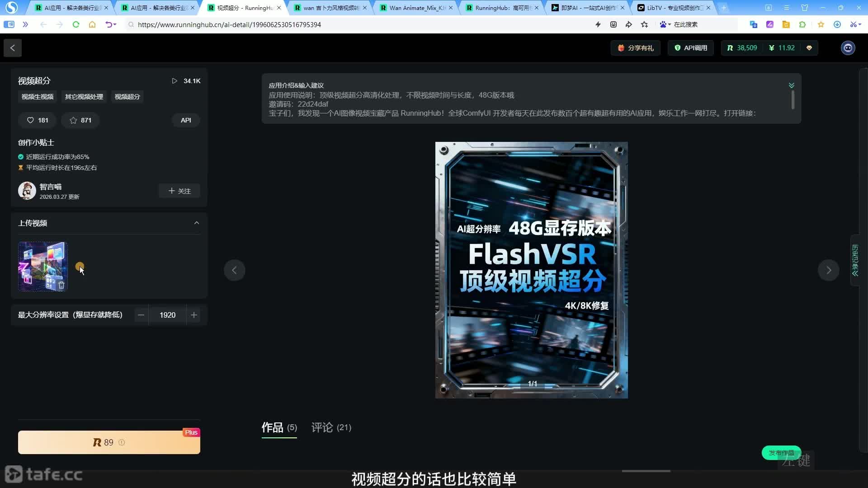
Task: Go to browser home page
Action: tap(92, 24)
